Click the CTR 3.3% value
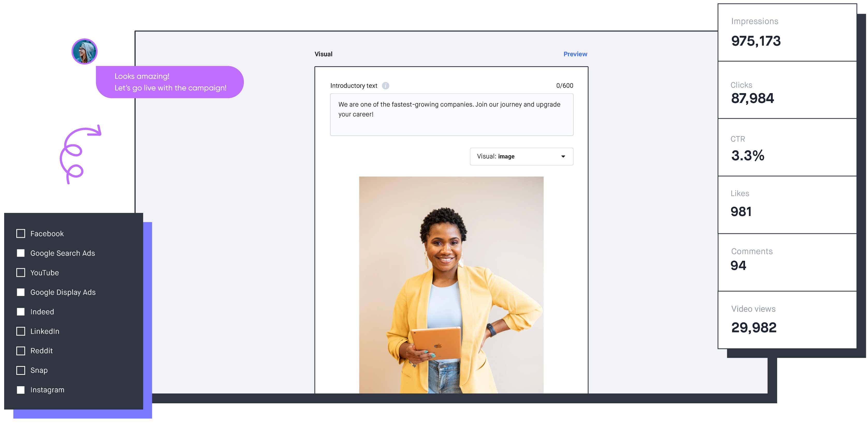This screenshot has height=424, width=868. 747,155
